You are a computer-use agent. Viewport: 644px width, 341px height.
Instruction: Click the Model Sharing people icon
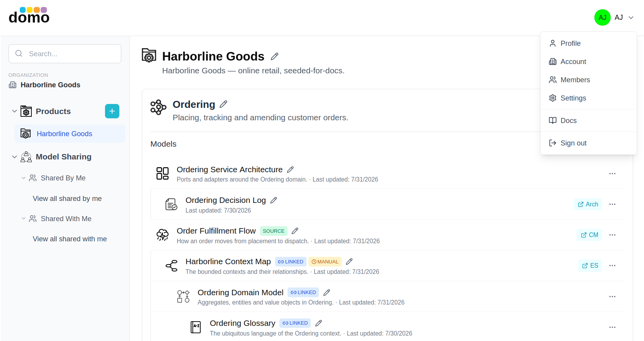(x=26, y=157)
